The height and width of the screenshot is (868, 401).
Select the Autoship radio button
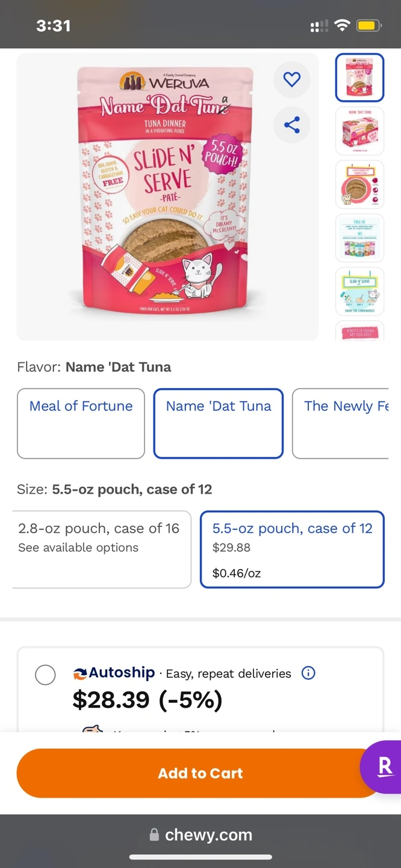click(x=45, y=675)
